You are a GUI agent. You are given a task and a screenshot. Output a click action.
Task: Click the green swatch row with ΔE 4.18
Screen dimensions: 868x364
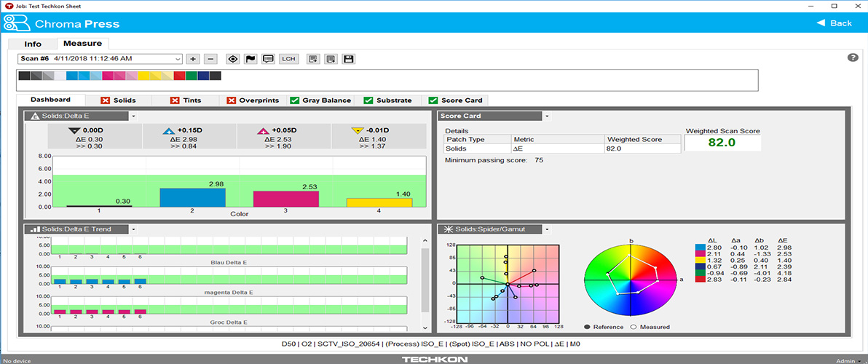click(745, 272)
